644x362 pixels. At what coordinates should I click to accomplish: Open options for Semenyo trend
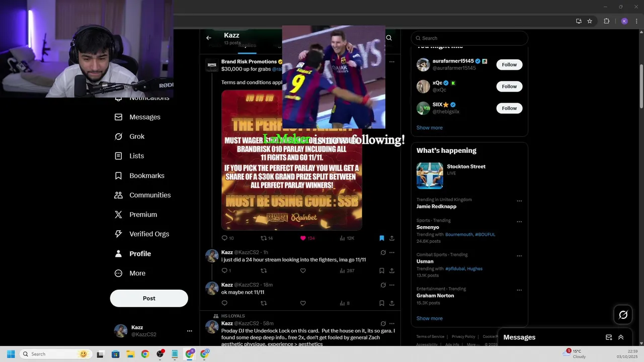coord(519,222)
